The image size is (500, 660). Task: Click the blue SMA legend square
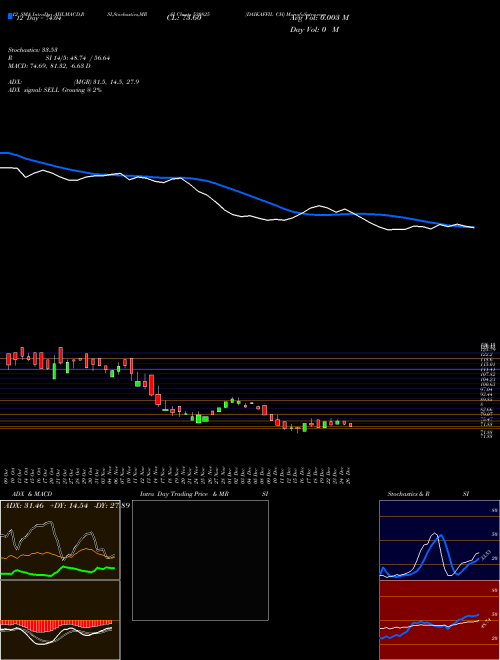(x=10, y=16)
